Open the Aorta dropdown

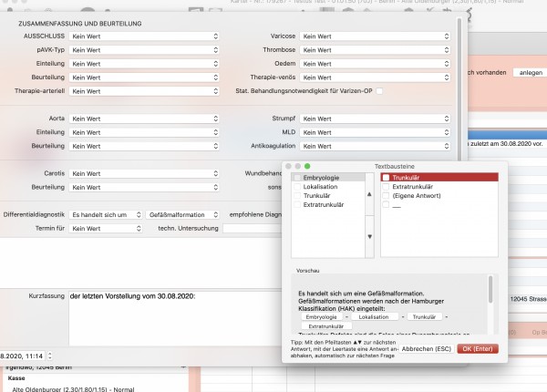pyautogui.click(x=144, y=119)
